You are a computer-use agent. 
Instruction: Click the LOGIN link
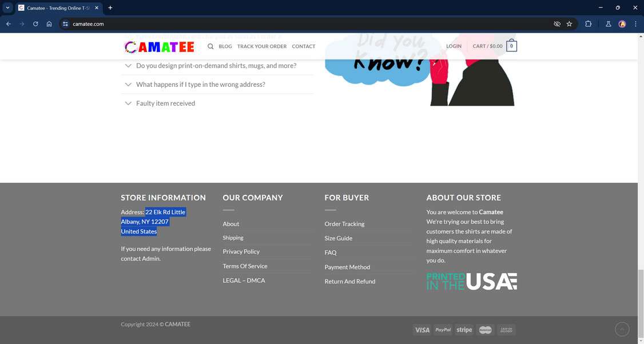click(x=454, y=46)
